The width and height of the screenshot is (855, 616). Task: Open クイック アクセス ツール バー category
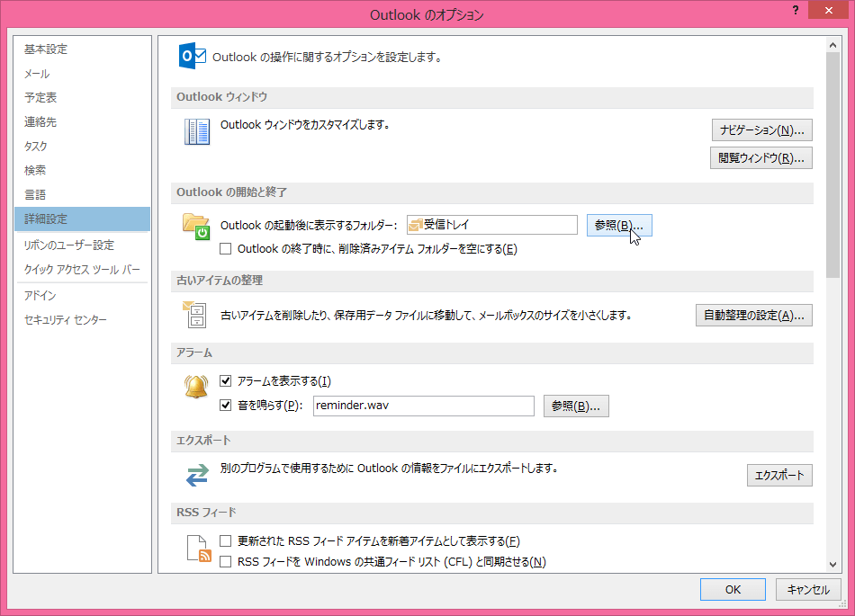[x=82, y=270]
